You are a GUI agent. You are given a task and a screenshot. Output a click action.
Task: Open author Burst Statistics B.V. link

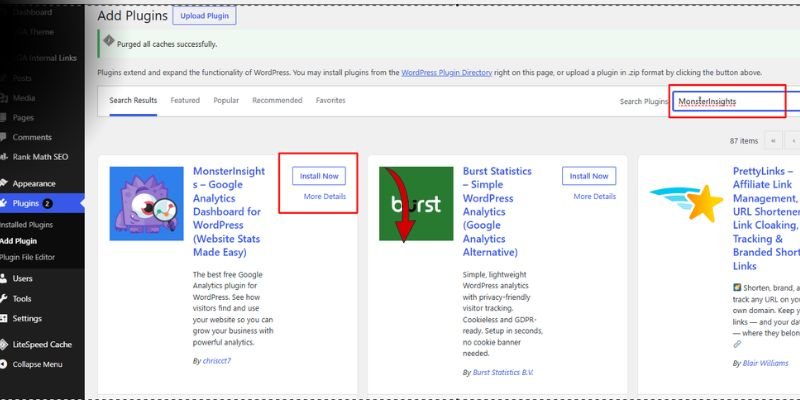(503, 372)
